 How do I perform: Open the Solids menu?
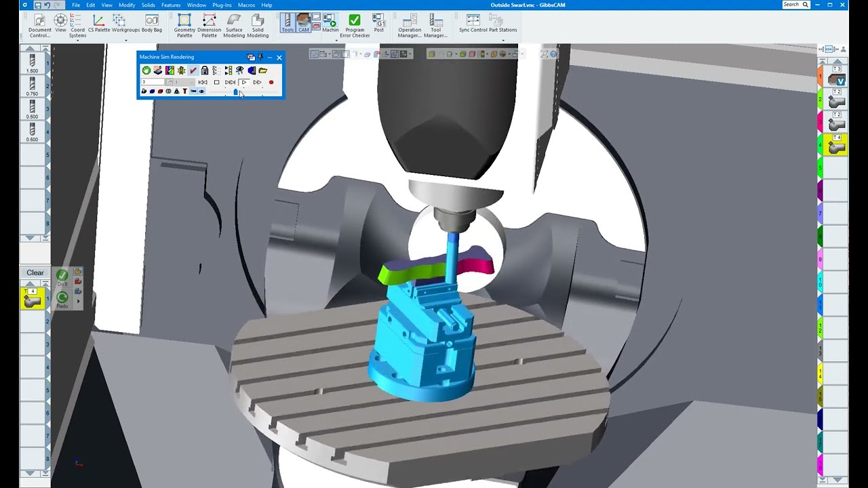148,5
